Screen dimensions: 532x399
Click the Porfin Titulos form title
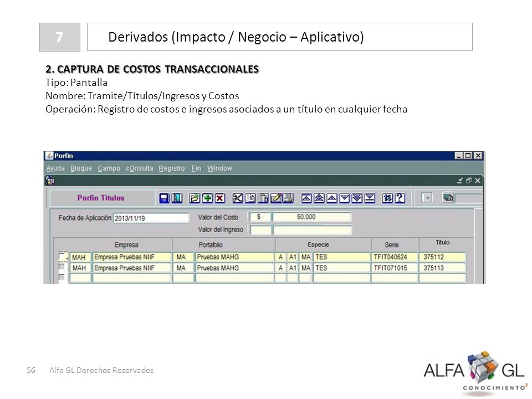point(101,198)
